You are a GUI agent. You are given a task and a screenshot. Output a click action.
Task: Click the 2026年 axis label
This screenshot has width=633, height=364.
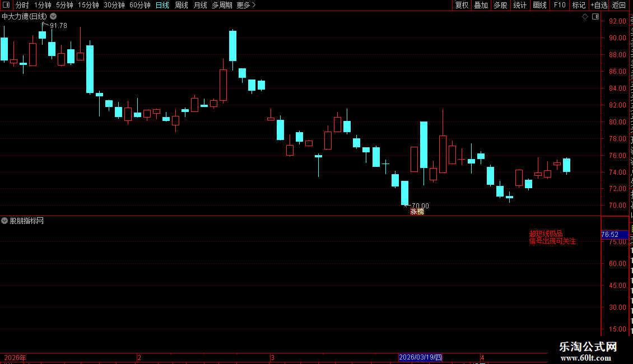[x=15, y=357]
